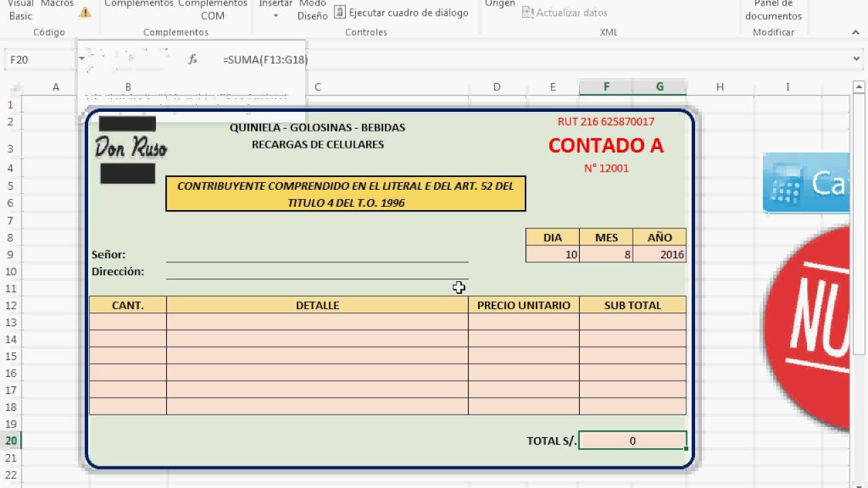Click the vertical scrollbar up arrow
This screenshot has height=488, width=868.
[859, 87]
